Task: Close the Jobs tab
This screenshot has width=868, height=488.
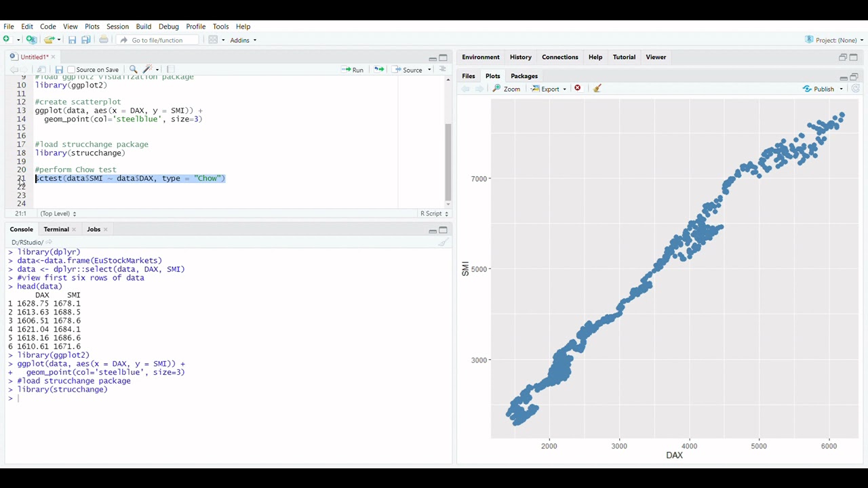Action: pyautogui.click(x=105, y=230)
